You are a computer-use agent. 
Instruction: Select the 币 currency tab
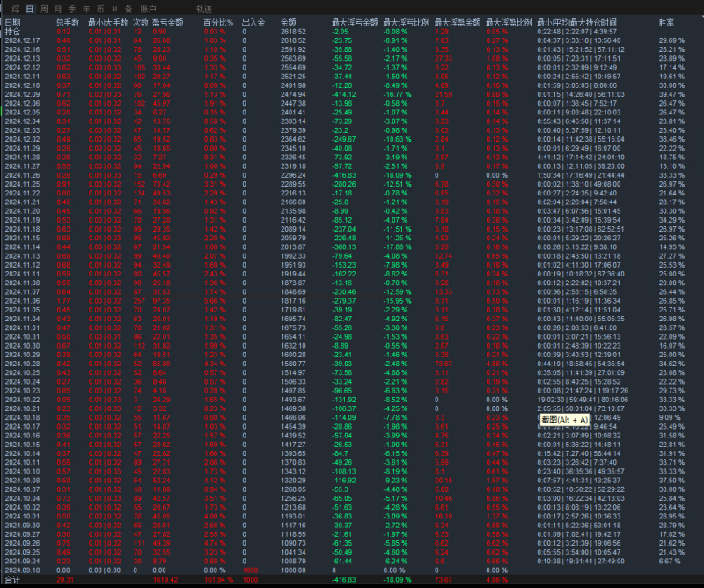(x=99, y=8)
